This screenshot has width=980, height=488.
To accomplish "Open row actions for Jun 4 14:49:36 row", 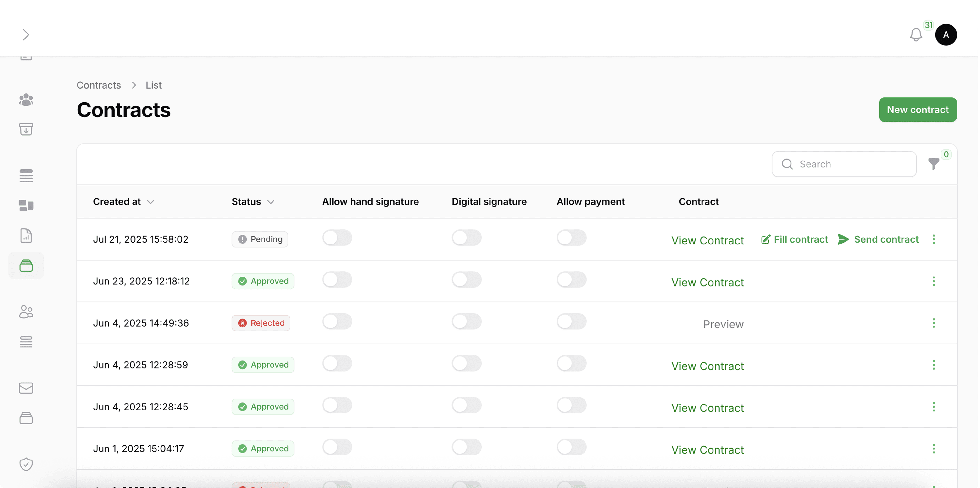I will click(x=934, y=323).
